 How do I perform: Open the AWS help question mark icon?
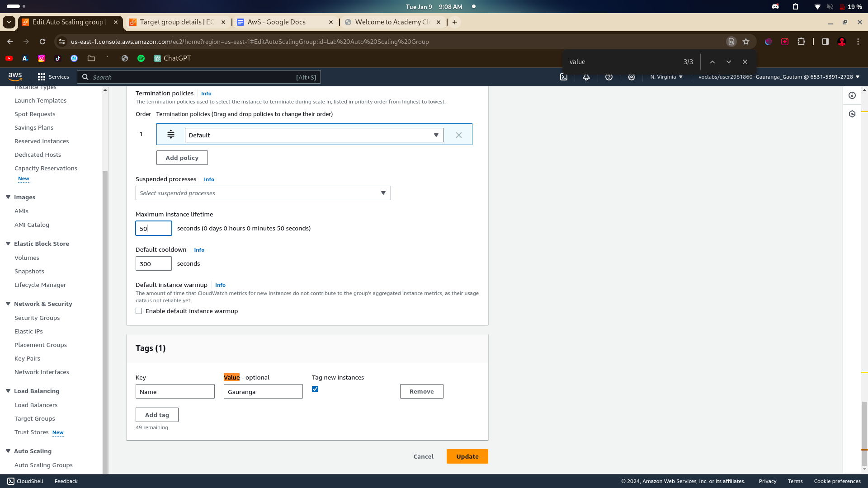[609, 77]
